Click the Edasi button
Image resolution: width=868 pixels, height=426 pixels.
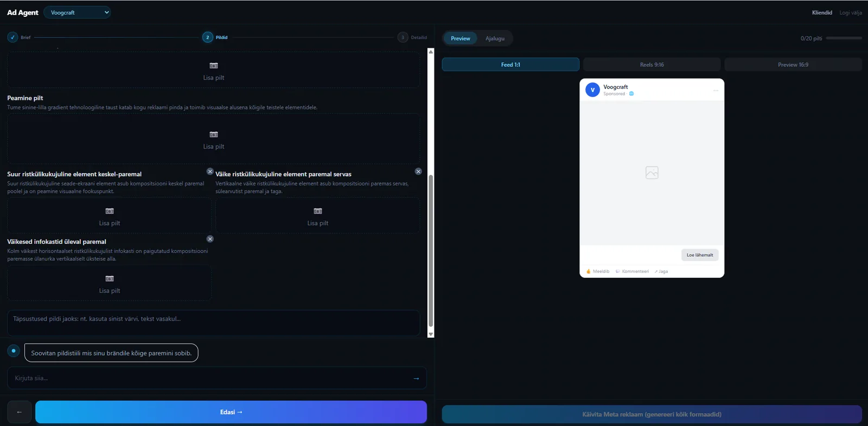point(231,412)
